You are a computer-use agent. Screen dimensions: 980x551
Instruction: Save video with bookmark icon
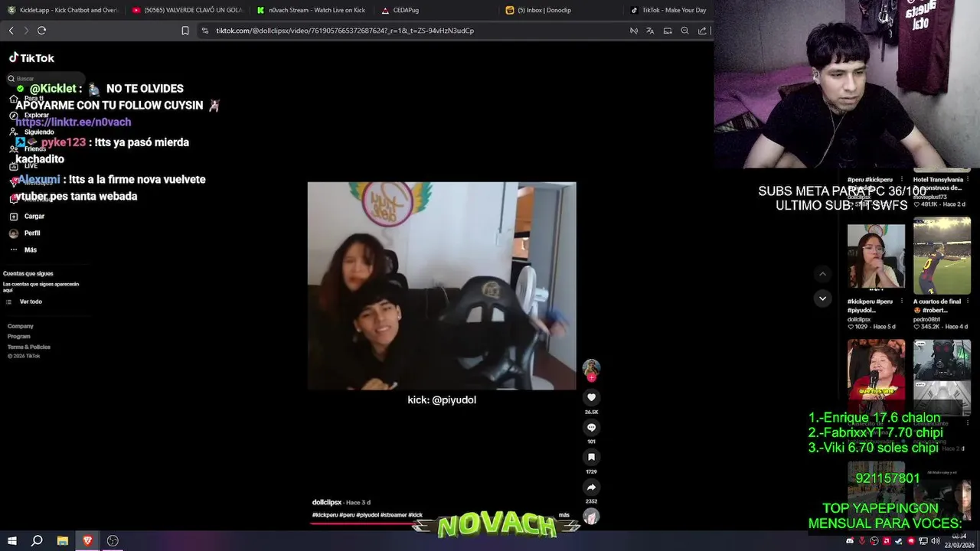coord(591,457)
